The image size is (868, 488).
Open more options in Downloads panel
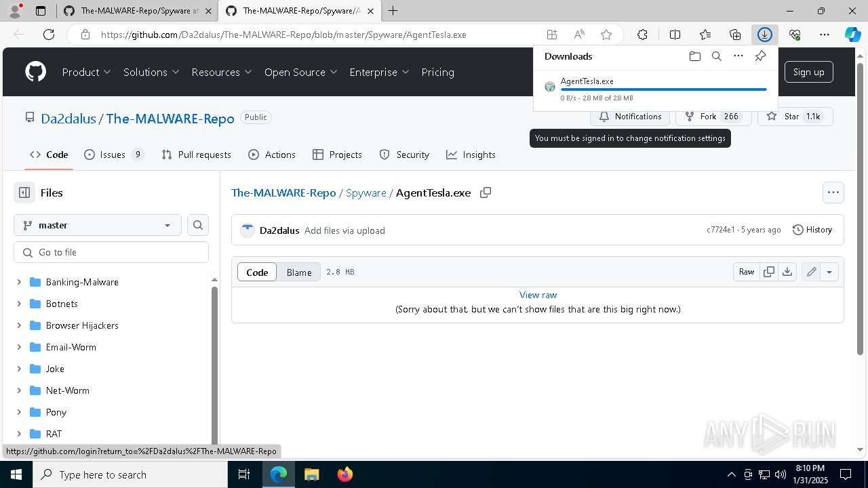738,56
